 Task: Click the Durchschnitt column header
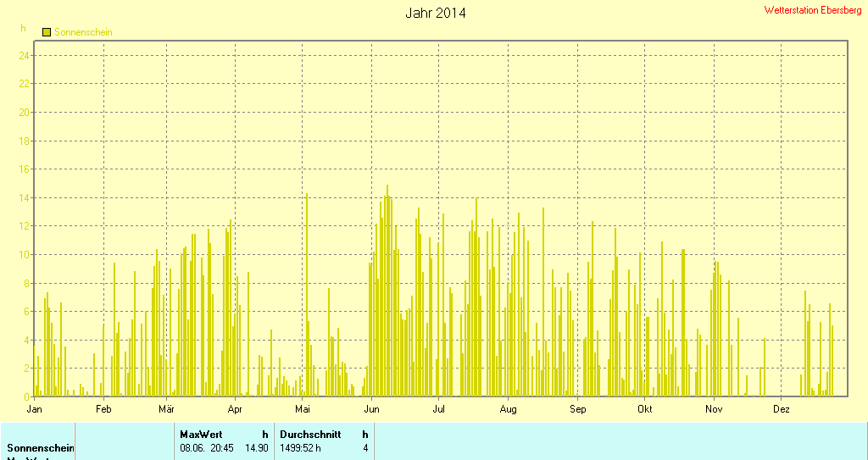310,434
